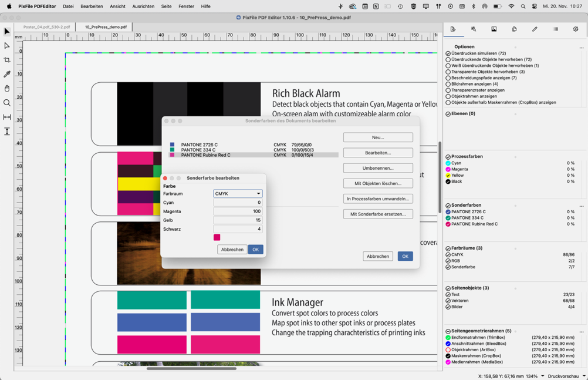Choose the hand pan tool
The image size is (588, 380).
[x=7, y=89]
